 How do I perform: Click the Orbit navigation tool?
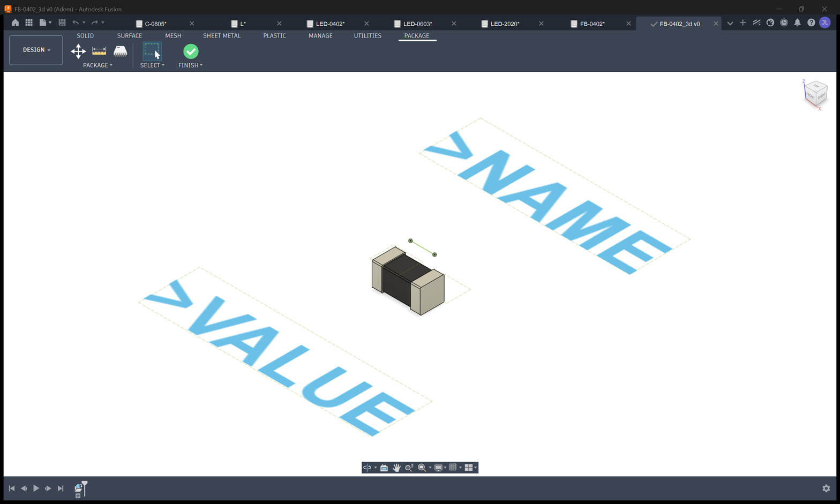(x=367, y=468)
